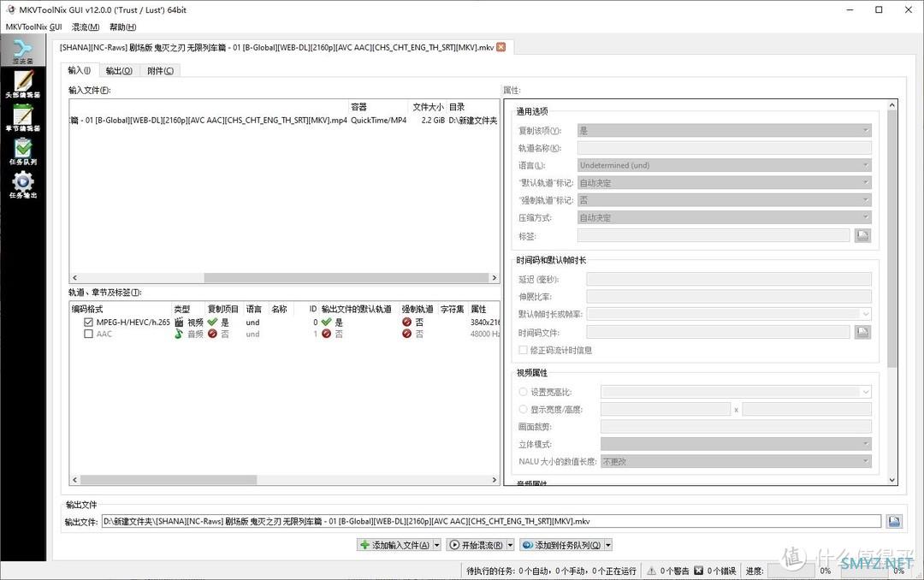Browse for timecode file folder icon
This screenshot has height=580, width=924.
(862, 333)
